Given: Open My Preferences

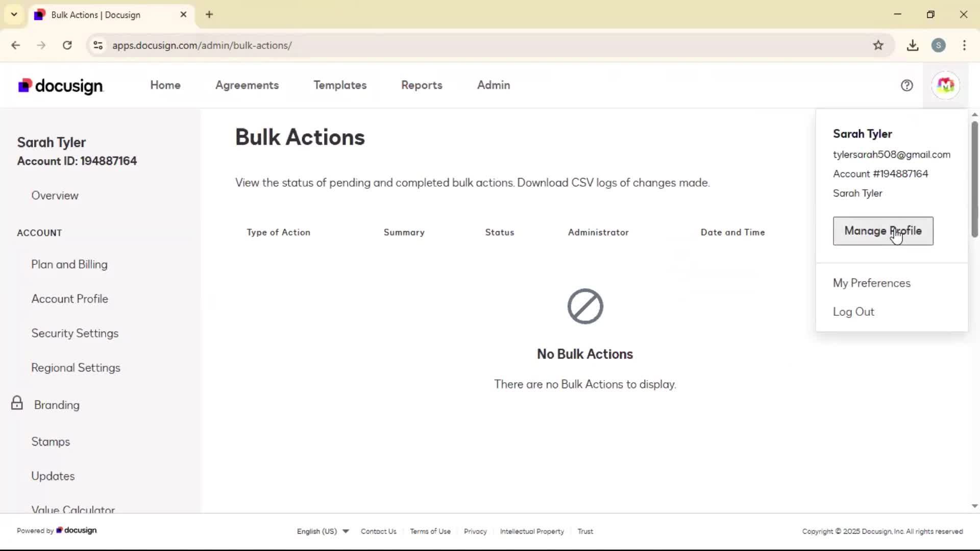Looking at the screenshot, I should (871, 283).
